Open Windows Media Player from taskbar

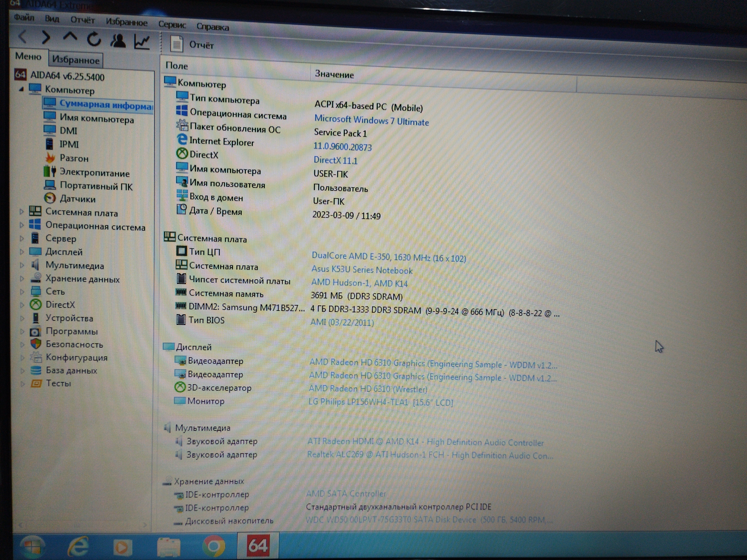[122, 548]
